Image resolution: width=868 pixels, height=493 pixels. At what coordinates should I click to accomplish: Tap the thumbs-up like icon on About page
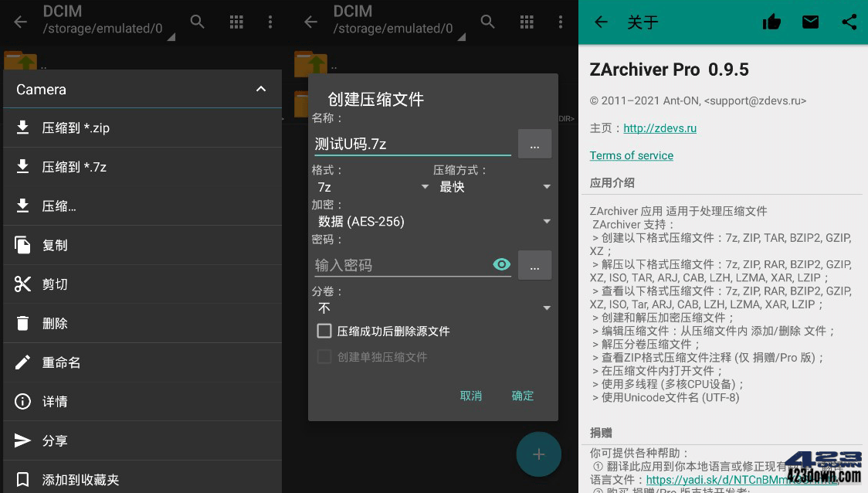pyautogui.click(x=771, y=22)
